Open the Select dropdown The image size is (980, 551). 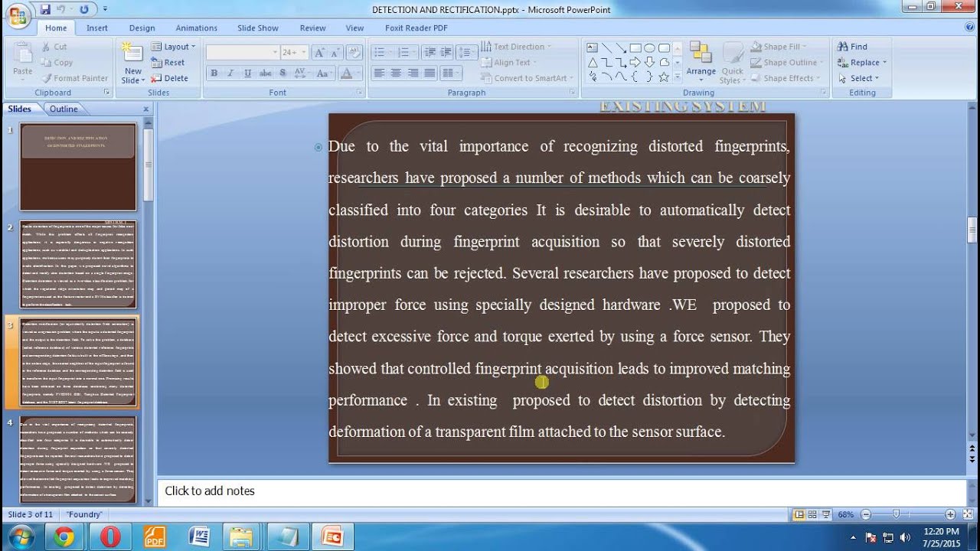[x=858, y=78]
